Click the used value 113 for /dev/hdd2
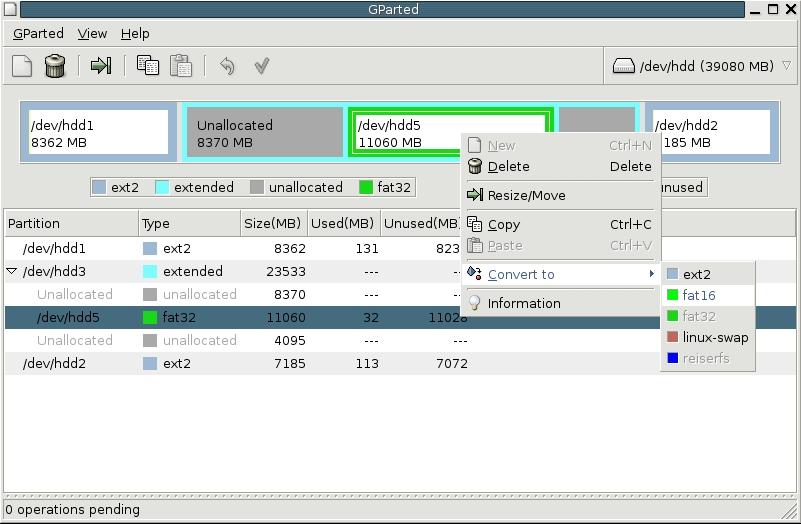The image size is (801, 524). pos(367,363)
